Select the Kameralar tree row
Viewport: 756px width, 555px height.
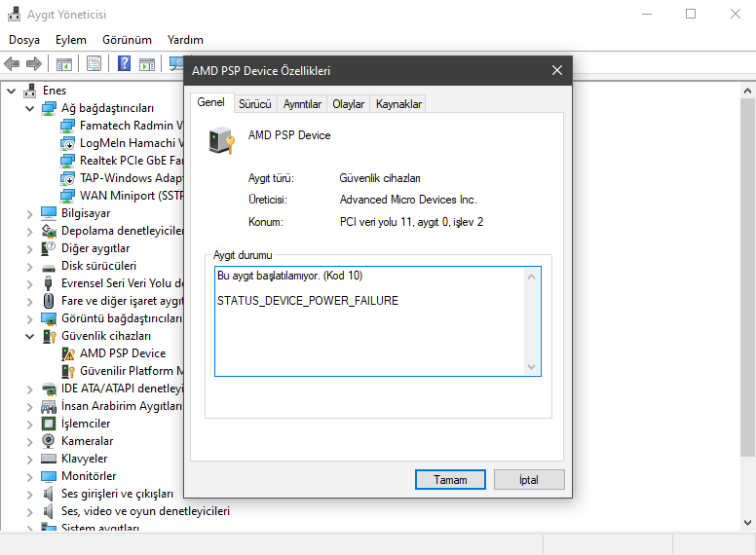88,441
